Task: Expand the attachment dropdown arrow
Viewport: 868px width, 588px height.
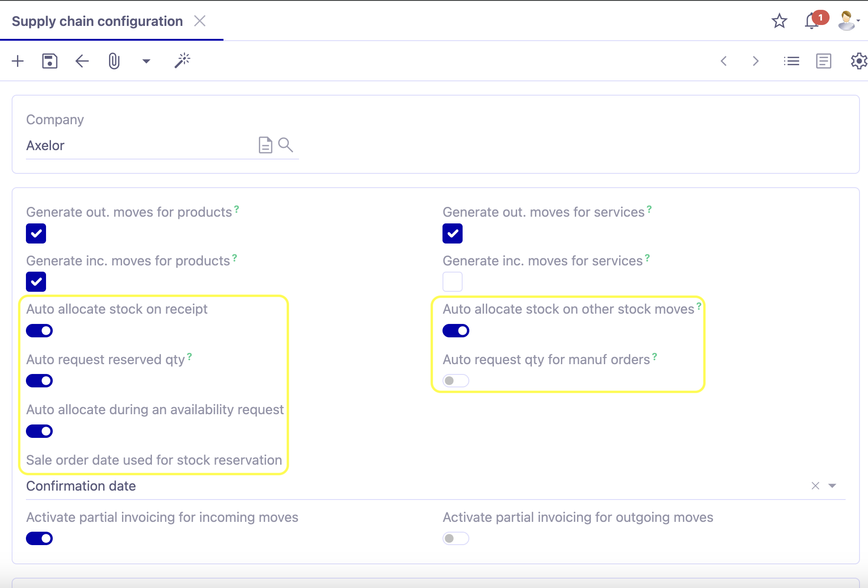Action: point(146,61)
